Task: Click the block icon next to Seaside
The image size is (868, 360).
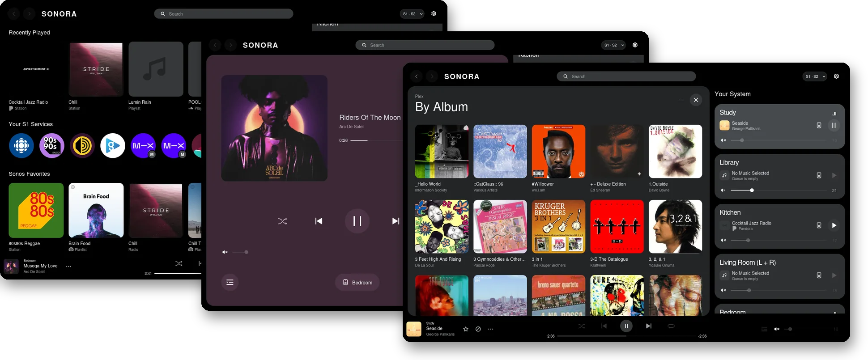Action: (478, 329)
